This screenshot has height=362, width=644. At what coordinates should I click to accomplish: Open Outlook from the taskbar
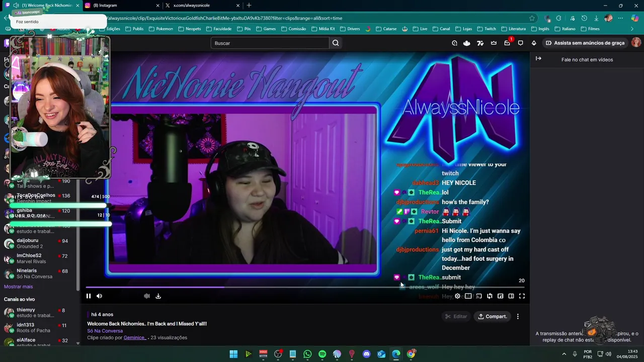(381, 354)
